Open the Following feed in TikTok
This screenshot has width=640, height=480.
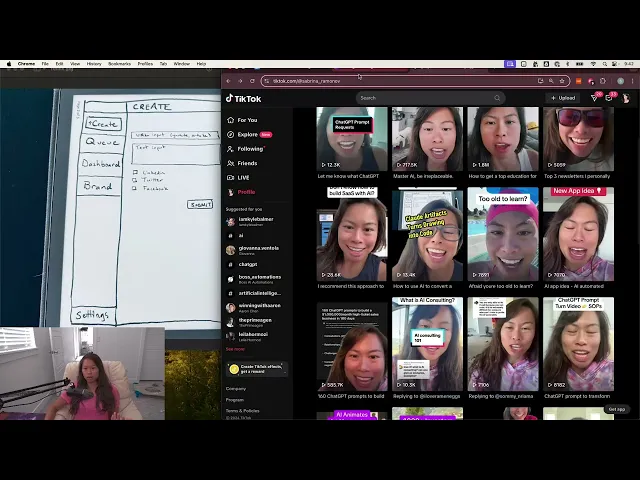(x=246, y=149)
